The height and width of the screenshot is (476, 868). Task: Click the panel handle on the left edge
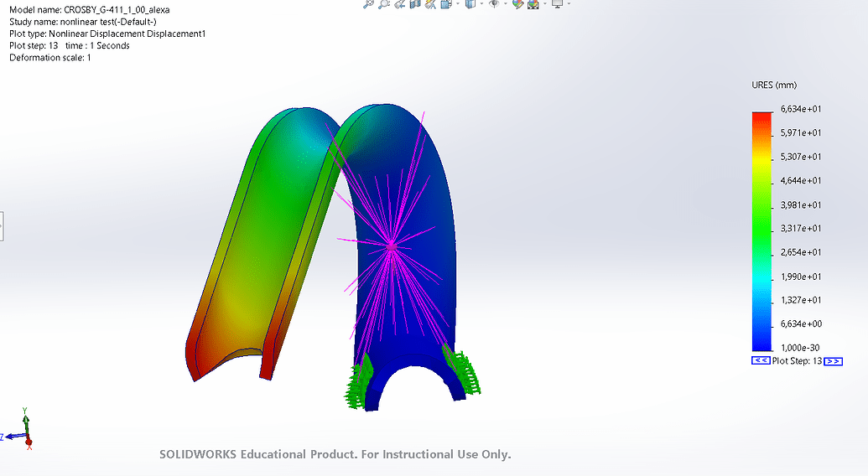click(2, 226)
